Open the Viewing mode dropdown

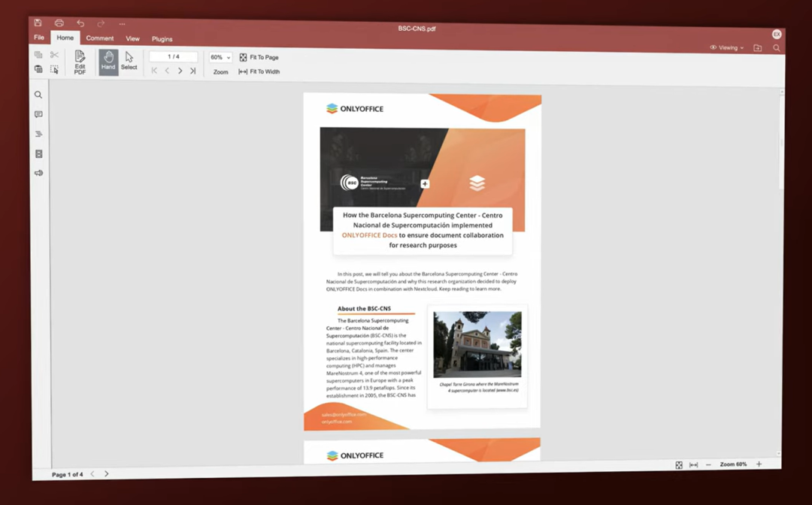coord(726,47)
